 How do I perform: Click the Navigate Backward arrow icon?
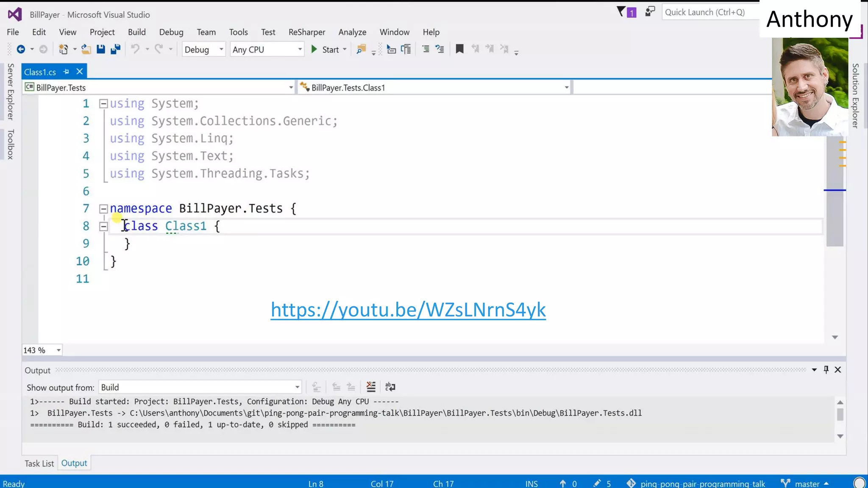pyautogui.click(x=20, y=50)
